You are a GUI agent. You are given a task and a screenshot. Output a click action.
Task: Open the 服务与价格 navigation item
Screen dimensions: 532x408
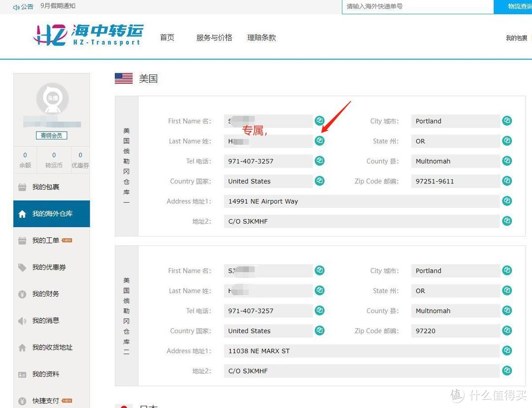tap(214, 37)
